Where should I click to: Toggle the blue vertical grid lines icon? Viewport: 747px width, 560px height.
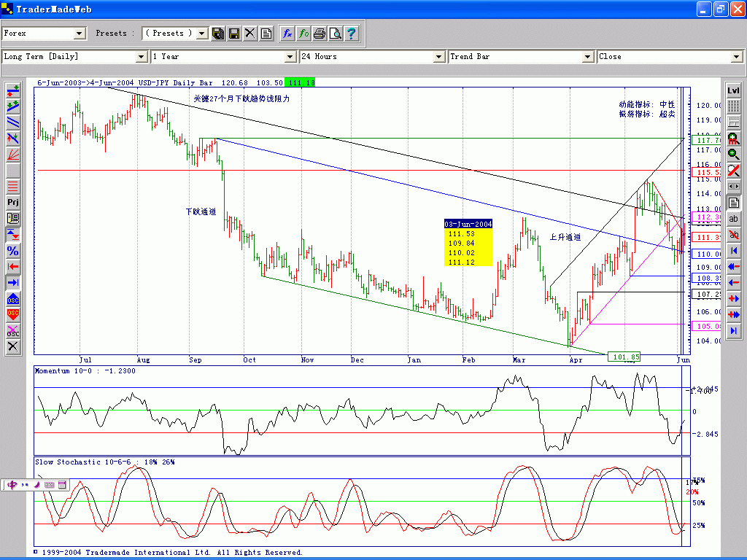click(x=734, y=106)
